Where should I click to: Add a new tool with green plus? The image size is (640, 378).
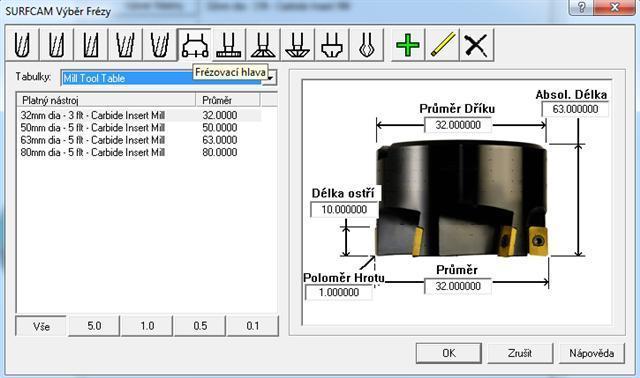tap(408, 45)
